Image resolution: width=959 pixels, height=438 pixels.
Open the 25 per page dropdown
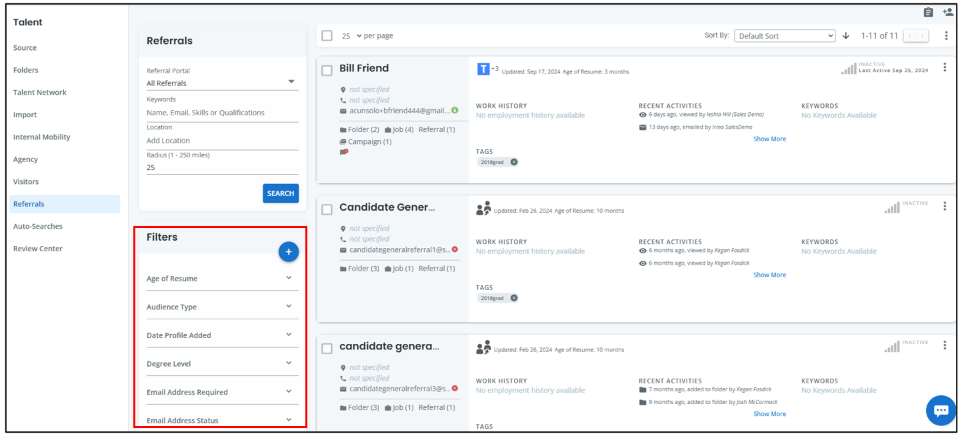click(352, 35)
